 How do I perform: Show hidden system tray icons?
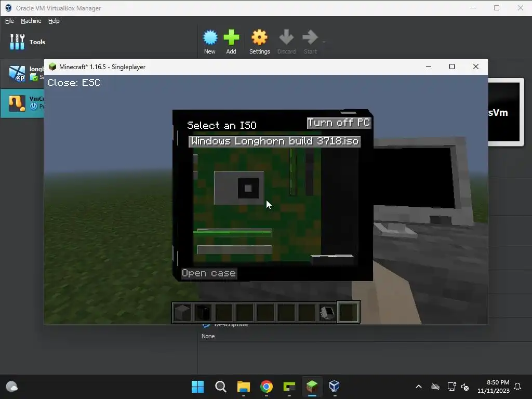point(419,387)
